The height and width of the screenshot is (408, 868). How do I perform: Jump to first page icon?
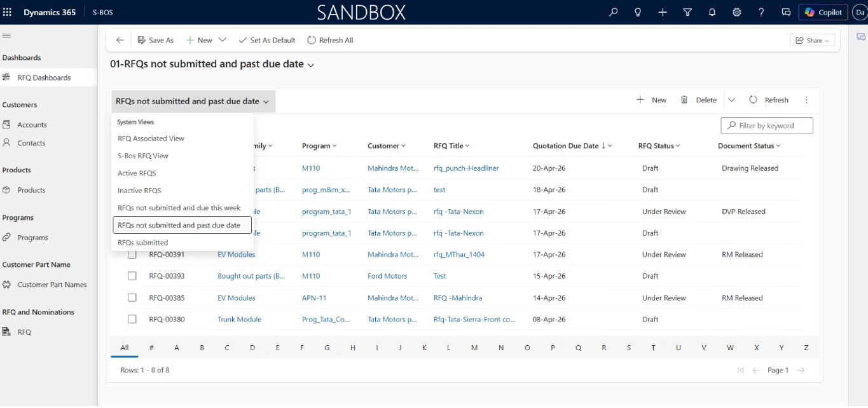740,370
